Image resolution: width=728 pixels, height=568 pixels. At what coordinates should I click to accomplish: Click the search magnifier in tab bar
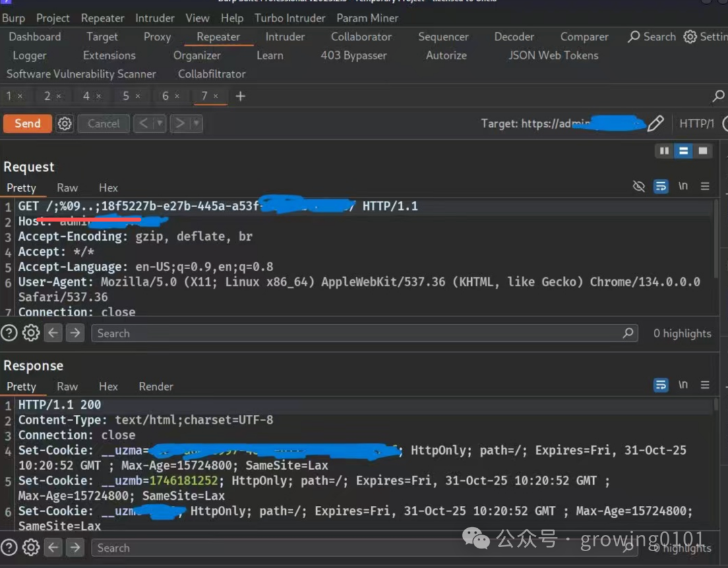pyautogui.click(x=719, y=96)
